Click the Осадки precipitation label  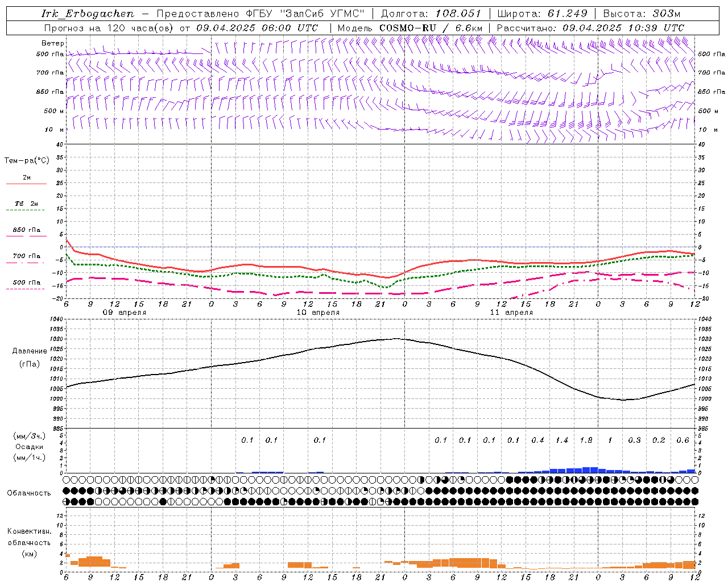(30, 447)
